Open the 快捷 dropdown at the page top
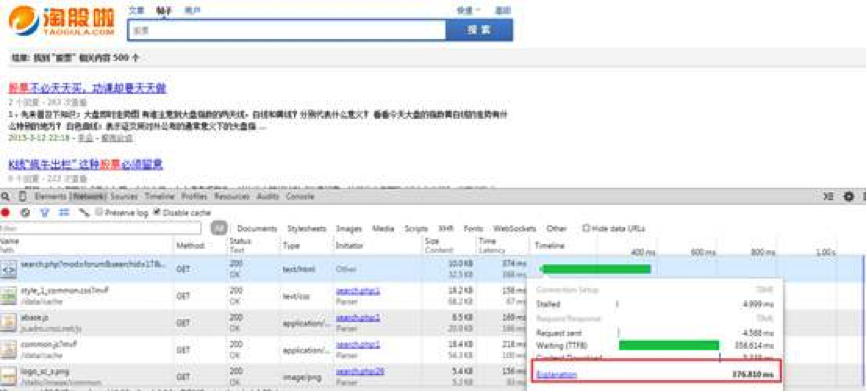The width and height of the screenshot is (867, 392). pyautogui.click(x=468, y=11)
